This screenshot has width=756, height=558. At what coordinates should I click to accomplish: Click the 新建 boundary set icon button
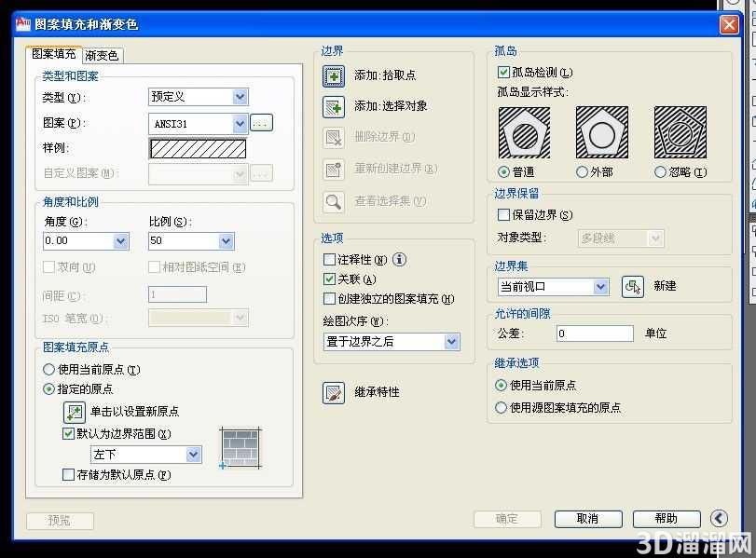click(x=633, y=287)
